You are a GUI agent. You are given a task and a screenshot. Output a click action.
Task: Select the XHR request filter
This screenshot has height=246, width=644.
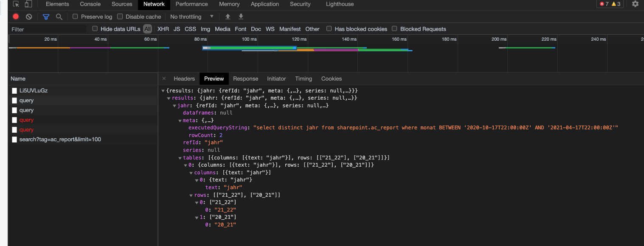[x=163, y=28]
